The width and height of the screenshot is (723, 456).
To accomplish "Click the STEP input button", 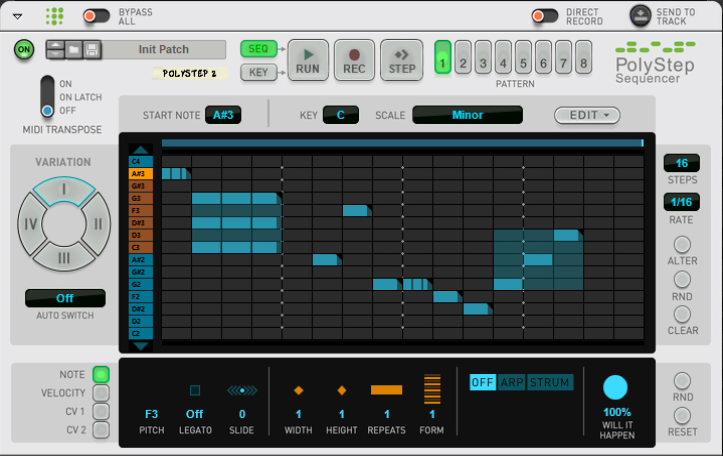I will point(401,60).
